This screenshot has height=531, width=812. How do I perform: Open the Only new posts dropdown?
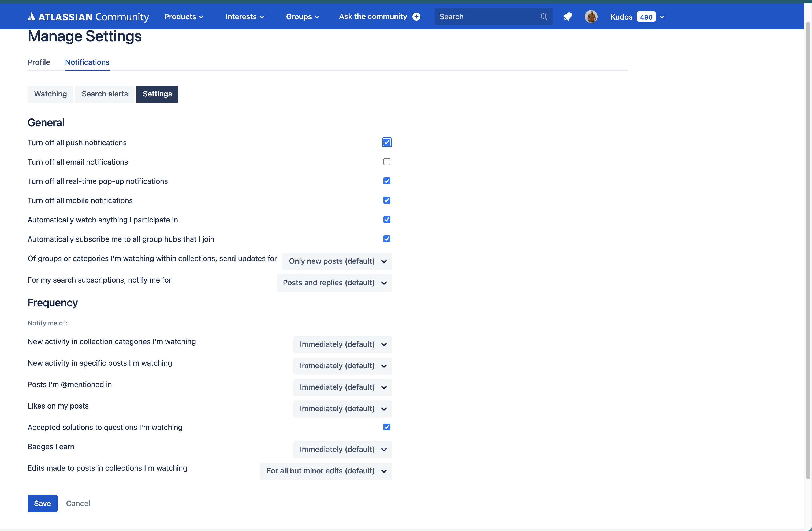click(x=337, y=261)
